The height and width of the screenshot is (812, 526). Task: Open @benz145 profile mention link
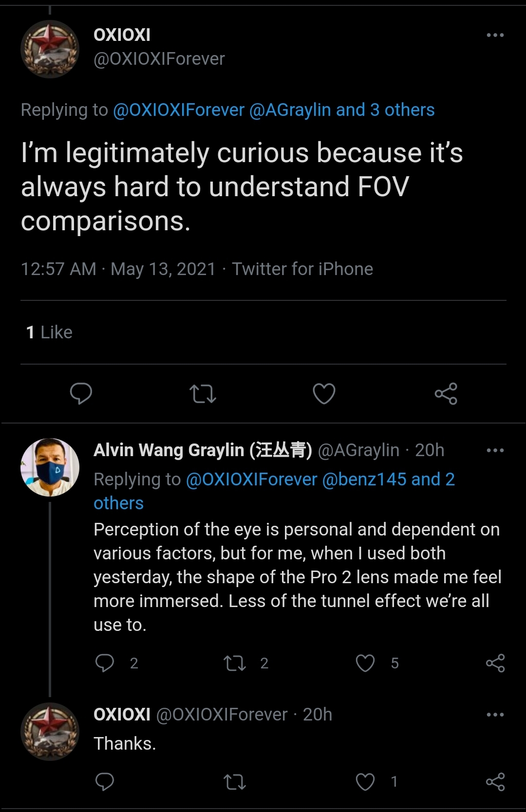(x=364, y=480)
